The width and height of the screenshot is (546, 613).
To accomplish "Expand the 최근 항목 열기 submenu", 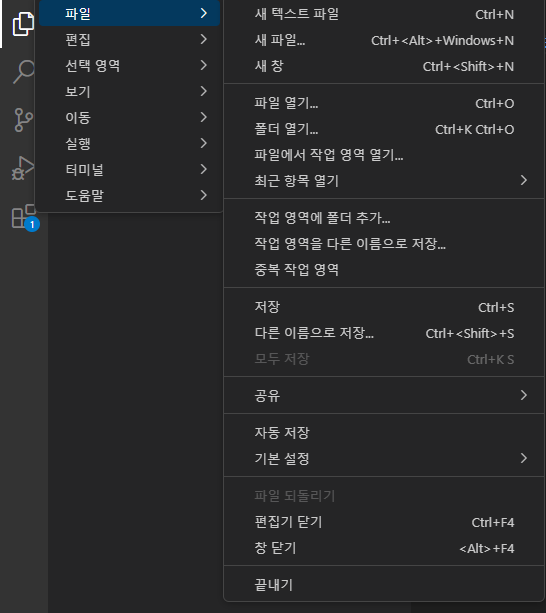I will [384, 181].
